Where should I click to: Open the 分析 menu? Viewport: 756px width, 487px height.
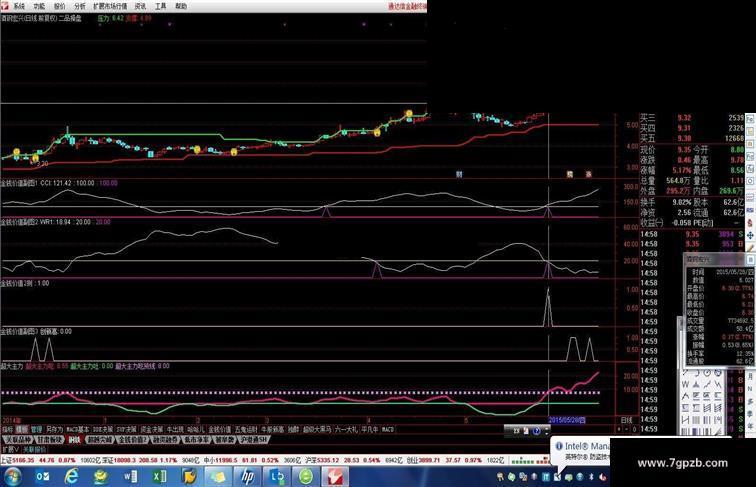point(80,6)
